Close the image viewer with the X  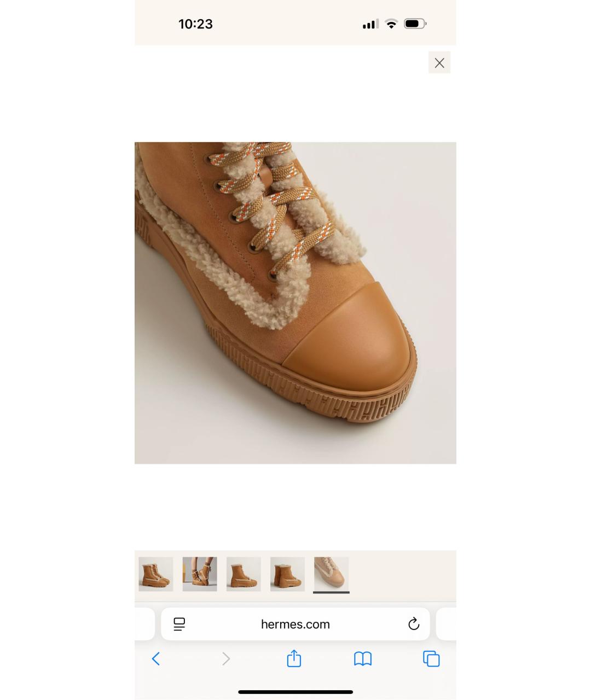tap(439, 62)
